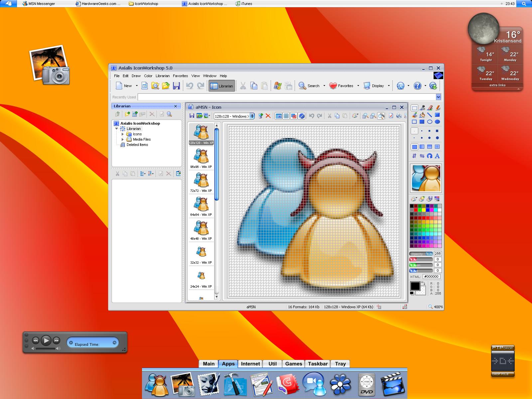Adjust the Opacity slider
Viewport: 532px width, 399px height.
coord(421,254)
